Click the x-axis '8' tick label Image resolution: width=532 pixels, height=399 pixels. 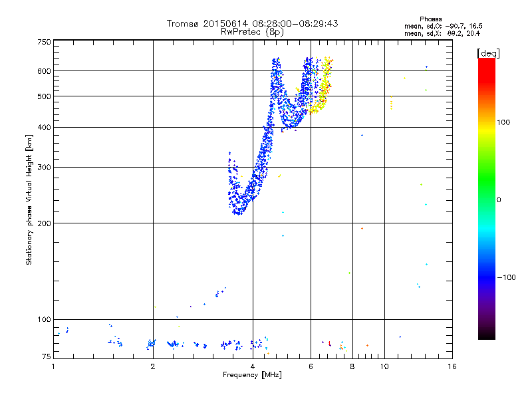(352, 366)
